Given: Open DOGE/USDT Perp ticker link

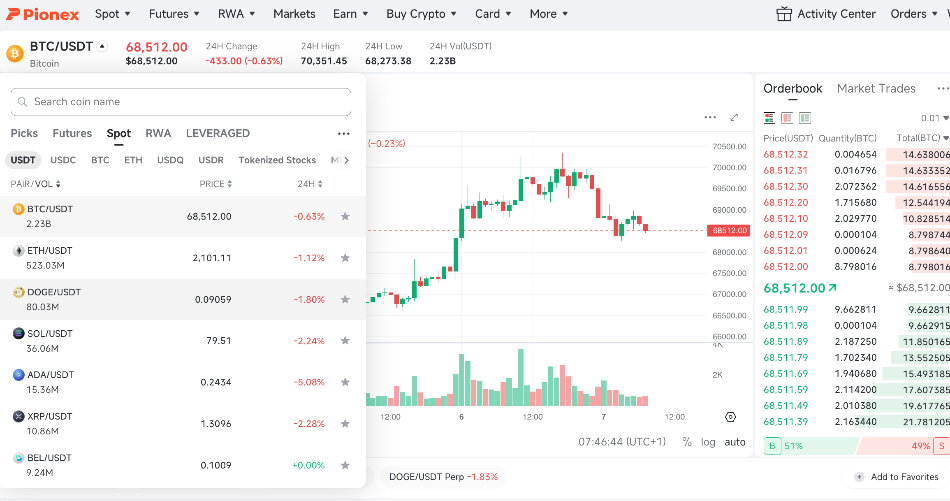Looking at the screenshot, I should pos(443,477).
